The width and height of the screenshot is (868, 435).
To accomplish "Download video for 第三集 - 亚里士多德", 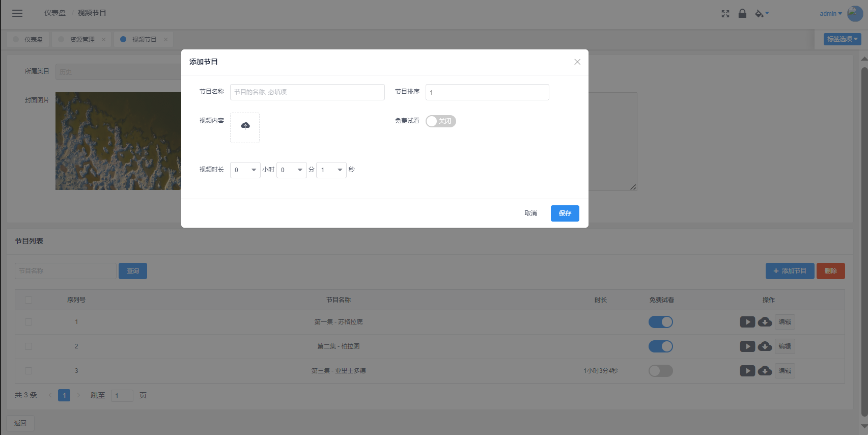I will pyautogui.click(x=765, y=371).
